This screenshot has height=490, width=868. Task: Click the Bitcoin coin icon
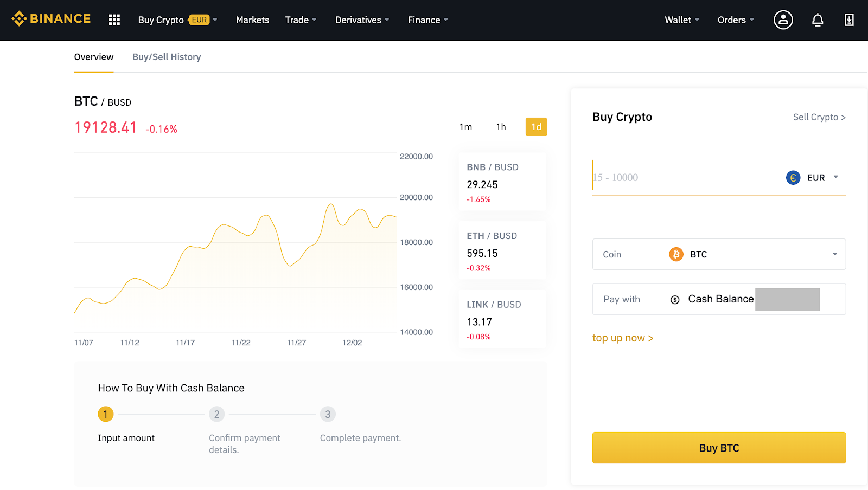[676, 254]
